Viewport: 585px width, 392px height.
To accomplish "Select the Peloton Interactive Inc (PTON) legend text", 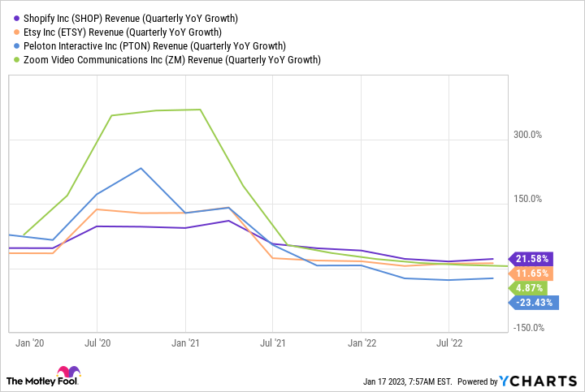I will [x=155, y=45].
